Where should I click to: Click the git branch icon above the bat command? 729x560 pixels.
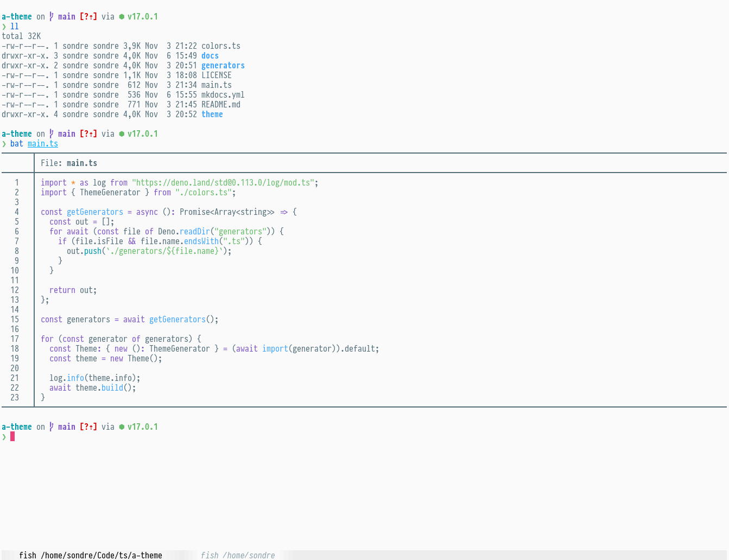(x=52, y=134)
